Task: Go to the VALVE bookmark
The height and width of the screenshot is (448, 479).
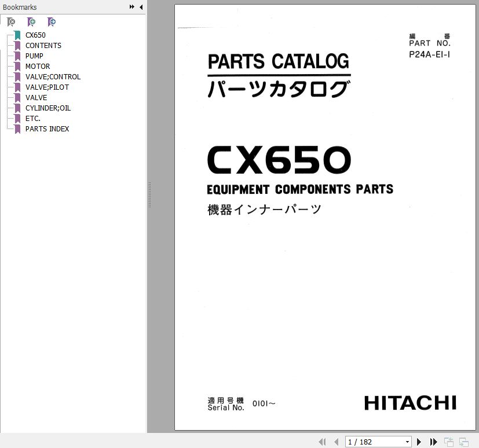Action: point(36,97)
